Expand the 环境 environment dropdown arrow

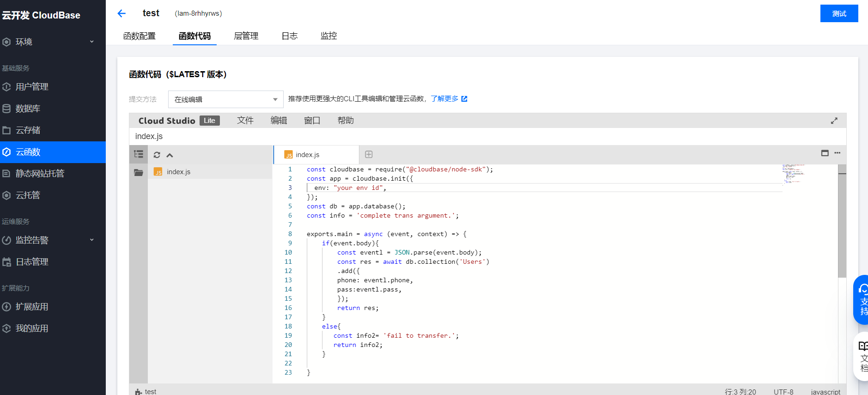tap(91, 42)
